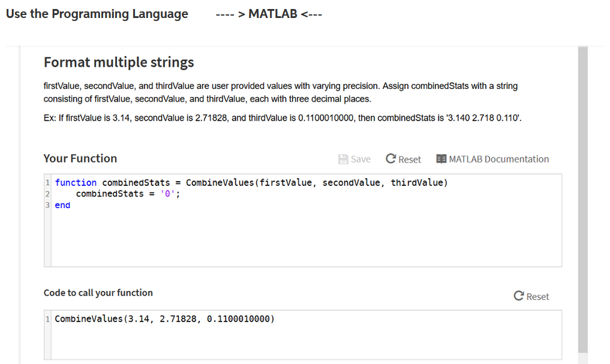Click the Code to call your function label
610x364 pixels.
(x=98, y=293)
